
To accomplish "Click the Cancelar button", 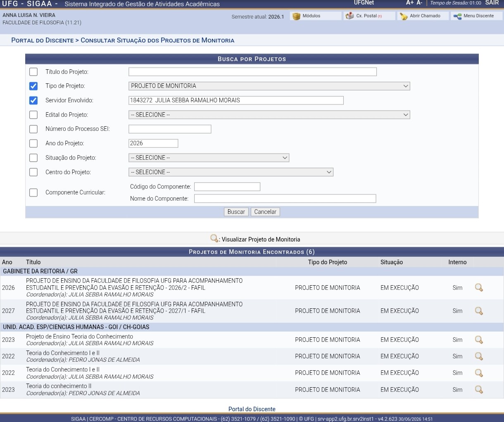I will 265,212.
